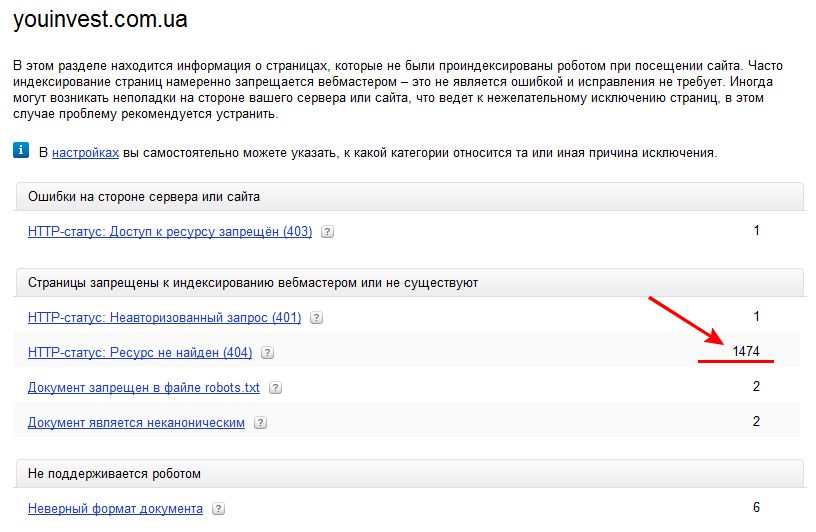Click count 6 for invalid document format
This screenshot has height=532, width=816.
[x=757, y=507]
